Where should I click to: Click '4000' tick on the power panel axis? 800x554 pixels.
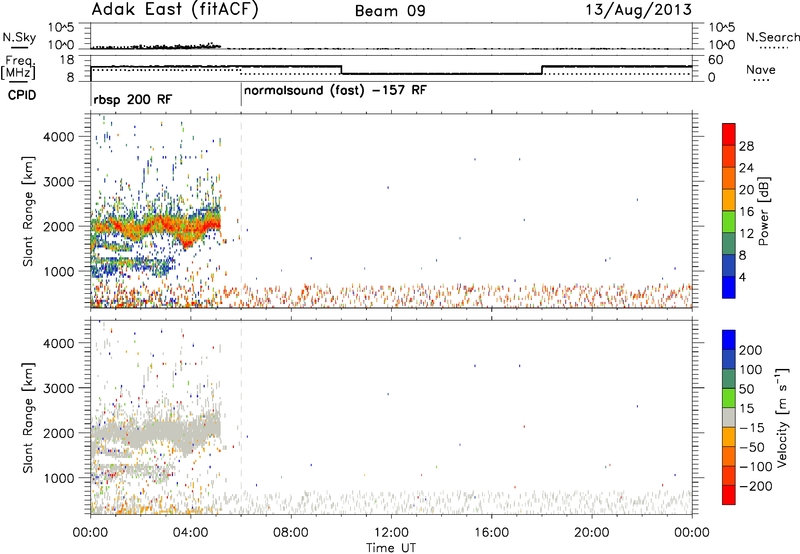pos(59,137)
